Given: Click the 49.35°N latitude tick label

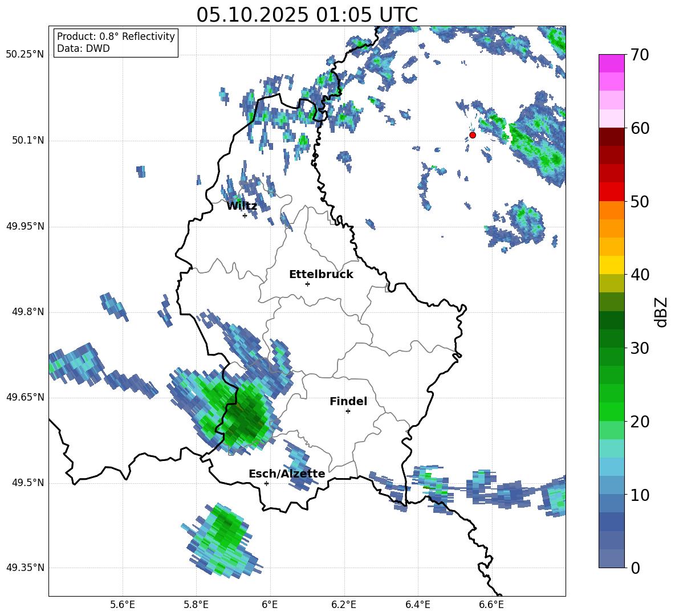Looking at the screenshot, I should point(25,568).
